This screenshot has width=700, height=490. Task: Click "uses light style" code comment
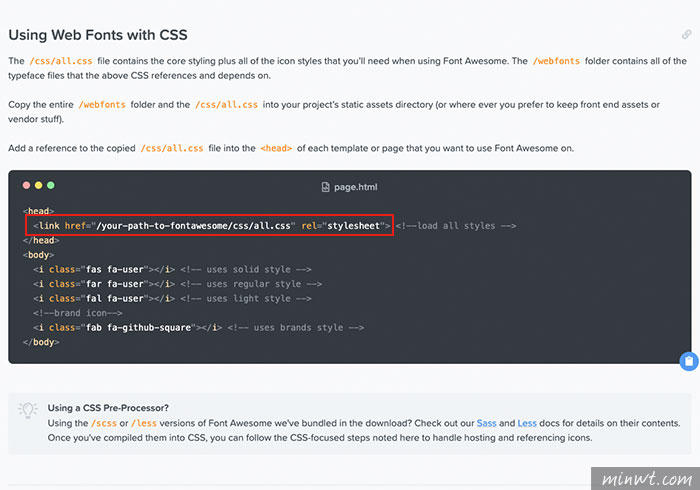point(246,299)
